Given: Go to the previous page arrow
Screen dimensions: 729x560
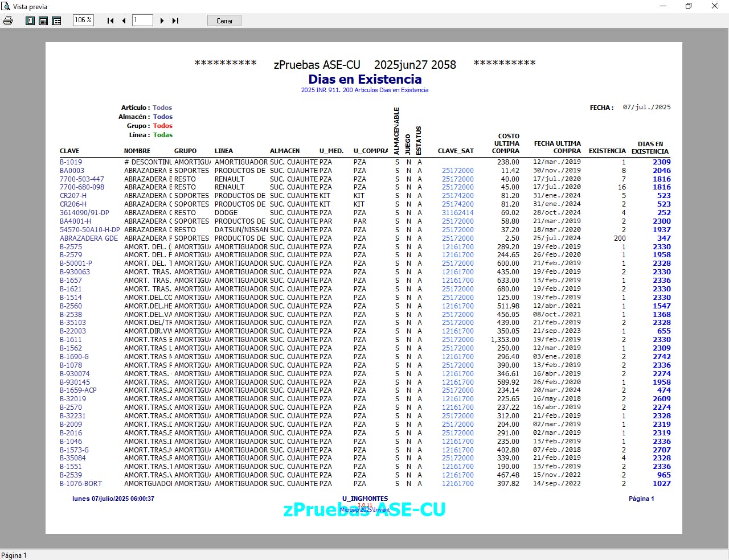Looking at the screenshot, I should [124, 20].
